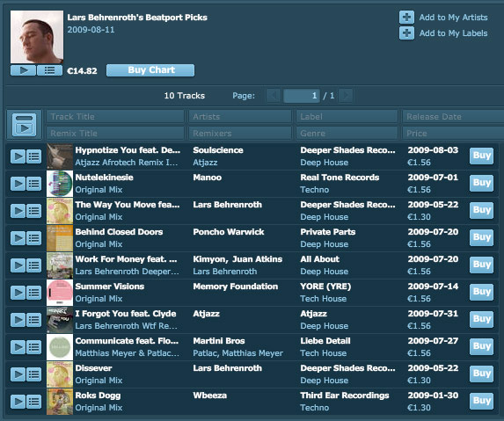Play I Forgot You feat. Clyde
Screen dimensions: 504x421
pyautogui.click(x=18, y=320)
